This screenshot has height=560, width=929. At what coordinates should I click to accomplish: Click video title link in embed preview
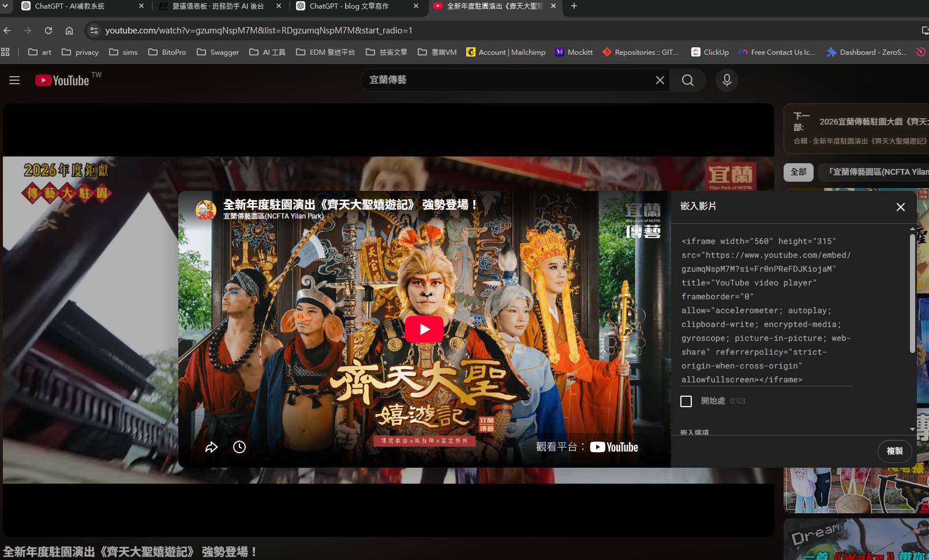click(x=351, y=205)
